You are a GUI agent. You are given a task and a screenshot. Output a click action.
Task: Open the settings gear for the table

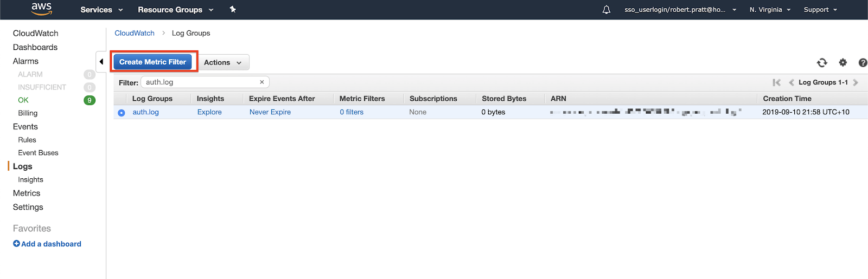tap(843, 63)
